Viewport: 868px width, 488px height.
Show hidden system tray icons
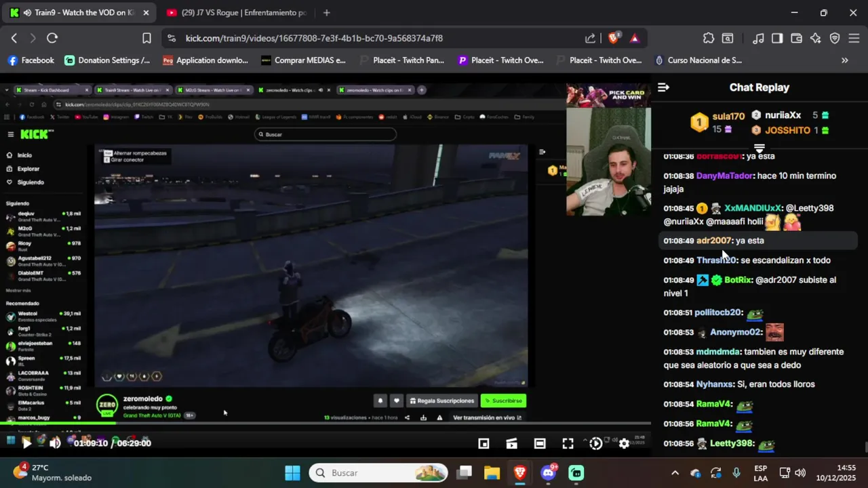click(x=675, y=472)
